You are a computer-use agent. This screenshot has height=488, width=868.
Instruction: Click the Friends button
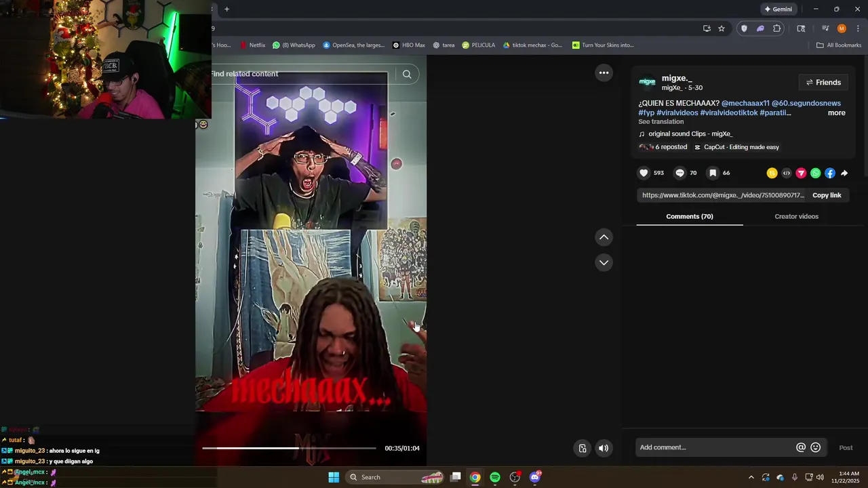point(823,83)
